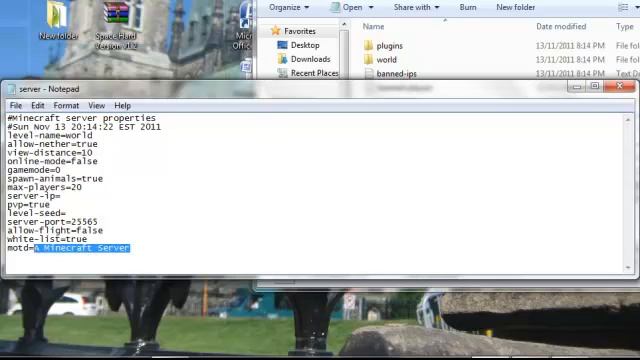
Task: Open the Notepad Edit menu
Action: [x=38, y=106]
